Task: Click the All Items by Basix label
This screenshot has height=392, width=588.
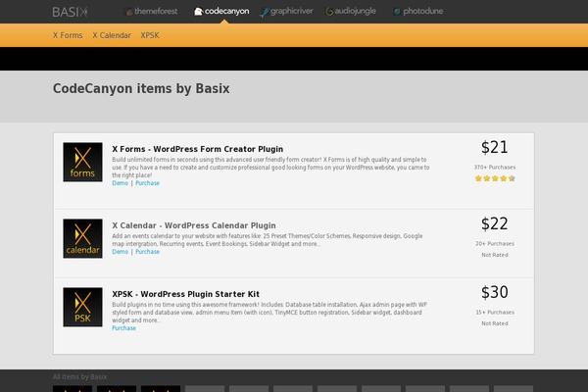Action: point(80,377)
